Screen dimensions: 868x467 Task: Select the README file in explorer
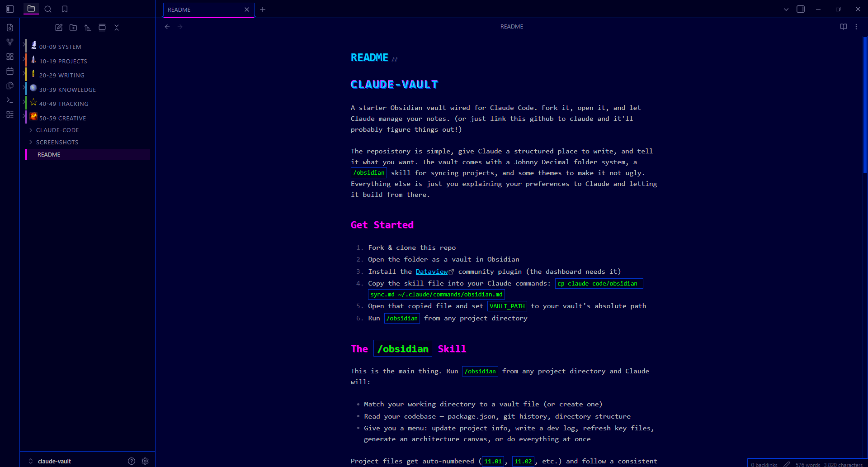(x=88, y=154)
